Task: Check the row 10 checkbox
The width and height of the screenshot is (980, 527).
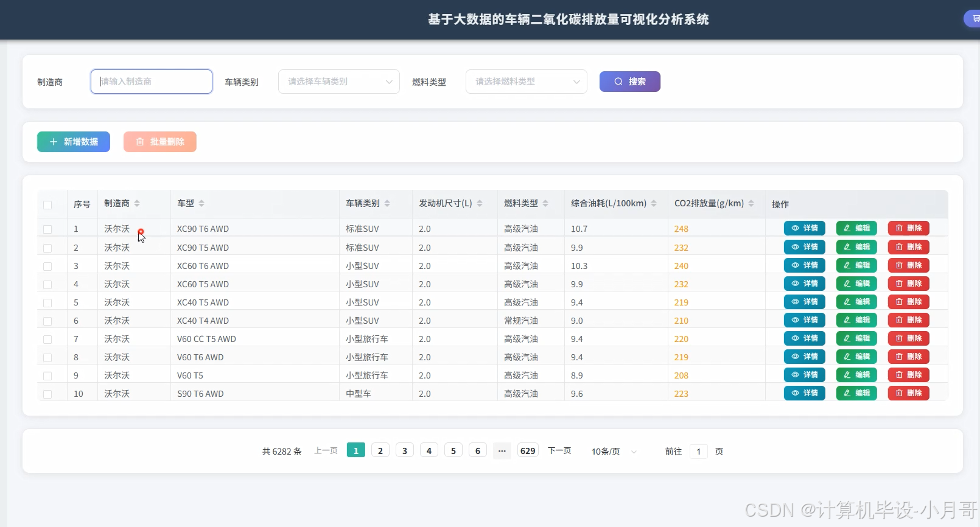Action: (47, 394)
